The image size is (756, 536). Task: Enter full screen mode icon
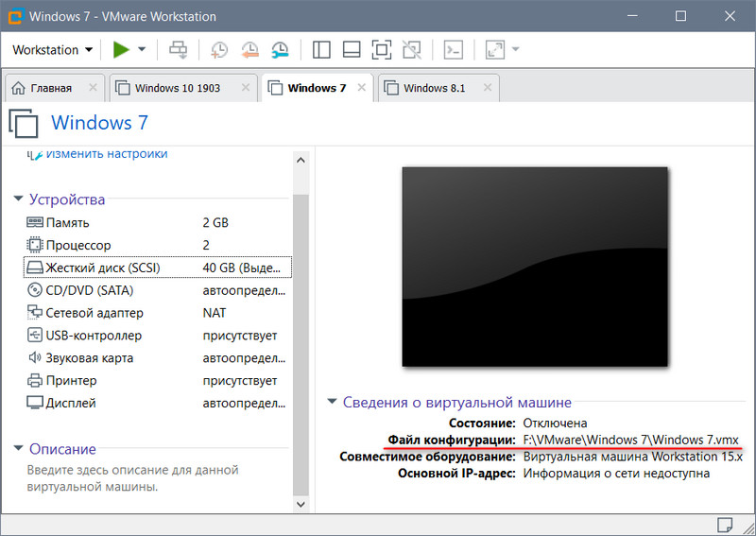(x=382, y=50)
